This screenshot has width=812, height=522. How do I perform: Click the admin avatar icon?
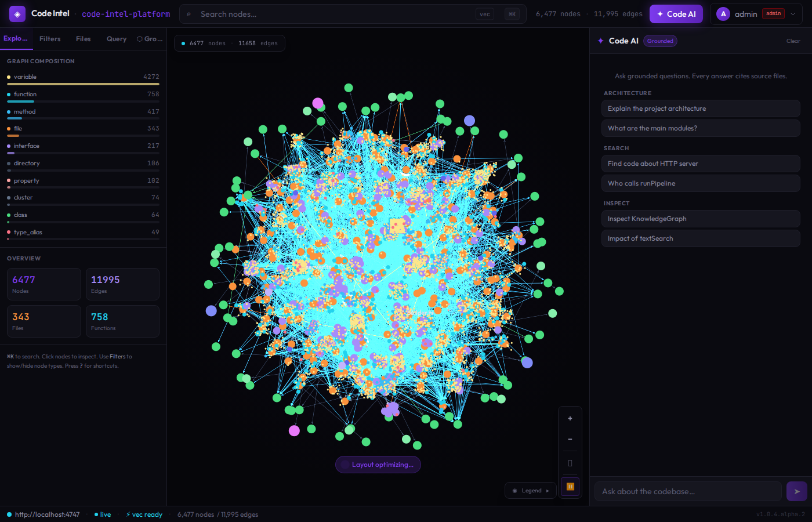(x=723, y=14)
